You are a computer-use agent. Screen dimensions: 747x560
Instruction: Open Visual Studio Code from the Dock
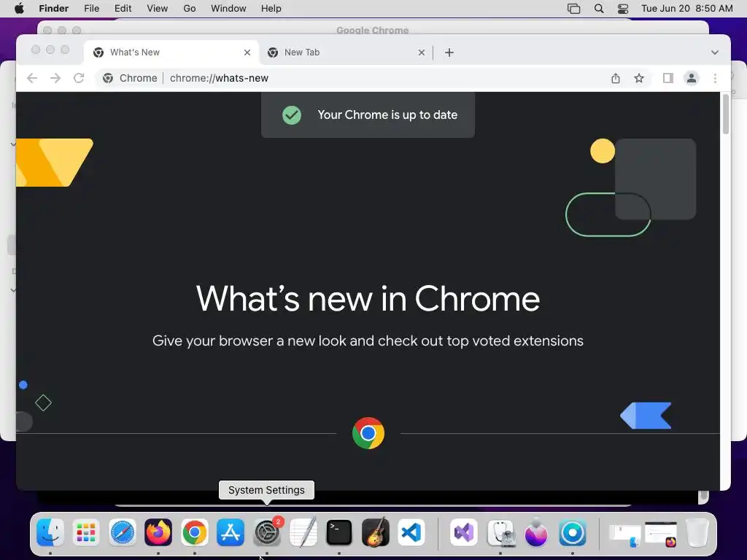411,532
